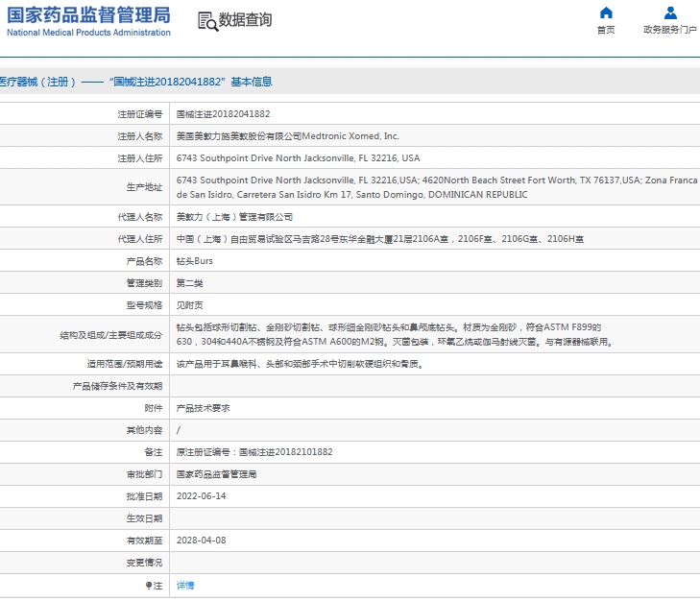Click the 数据查询 heading text
The width and height of the screenshot is (700, 601).
245,19
